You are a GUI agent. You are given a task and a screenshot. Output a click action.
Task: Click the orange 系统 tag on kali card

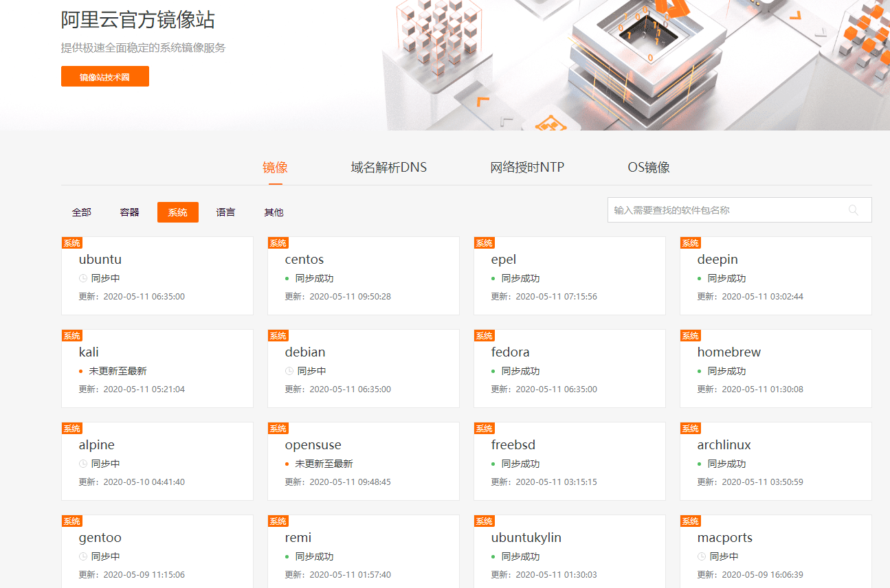72,336
